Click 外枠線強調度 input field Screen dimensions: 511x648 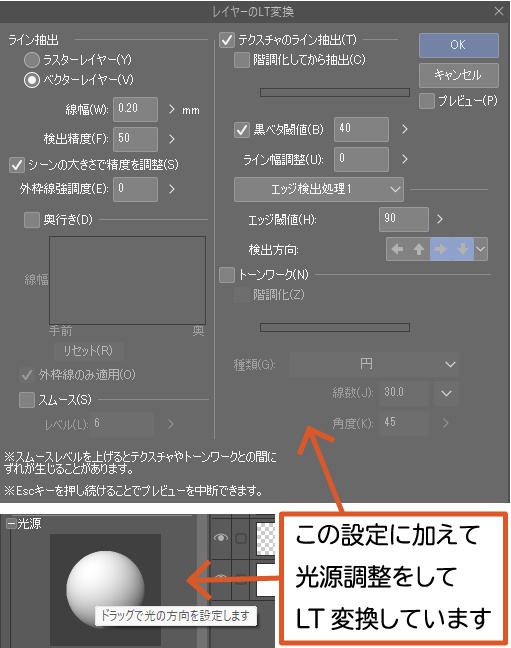(136, 189)
